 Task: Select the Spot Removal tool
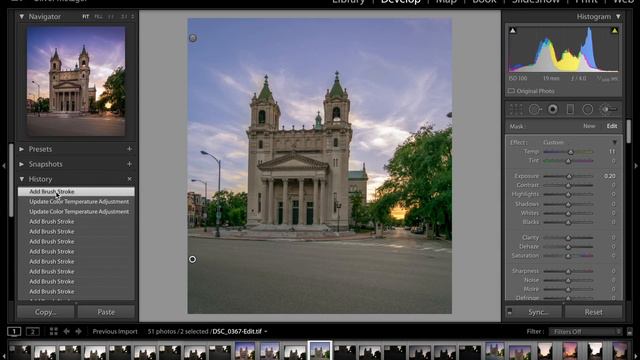[535, 109]
